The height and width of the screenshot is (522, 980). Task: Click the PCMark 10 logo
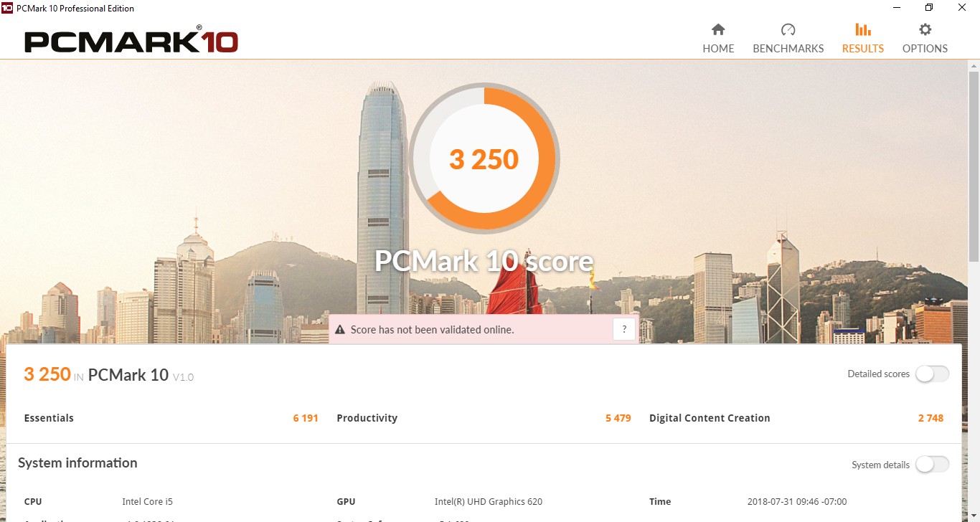[x=131, y=40]
